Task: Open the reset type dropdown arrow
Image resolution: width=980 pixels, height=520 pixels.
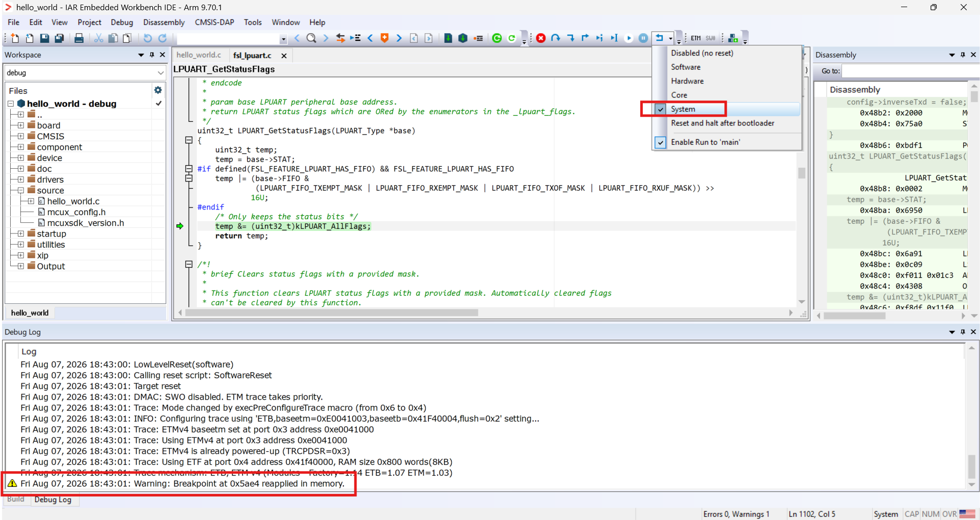Action: [x=671, y=39]
